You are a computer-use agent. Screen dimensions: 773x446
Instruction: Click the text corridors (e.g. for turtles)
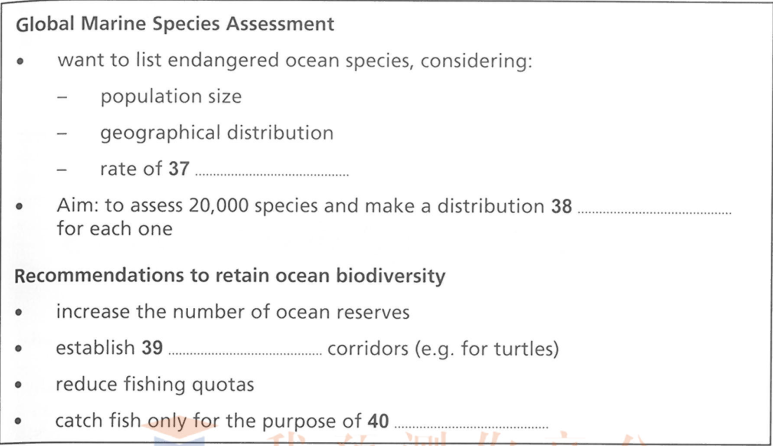443,349
